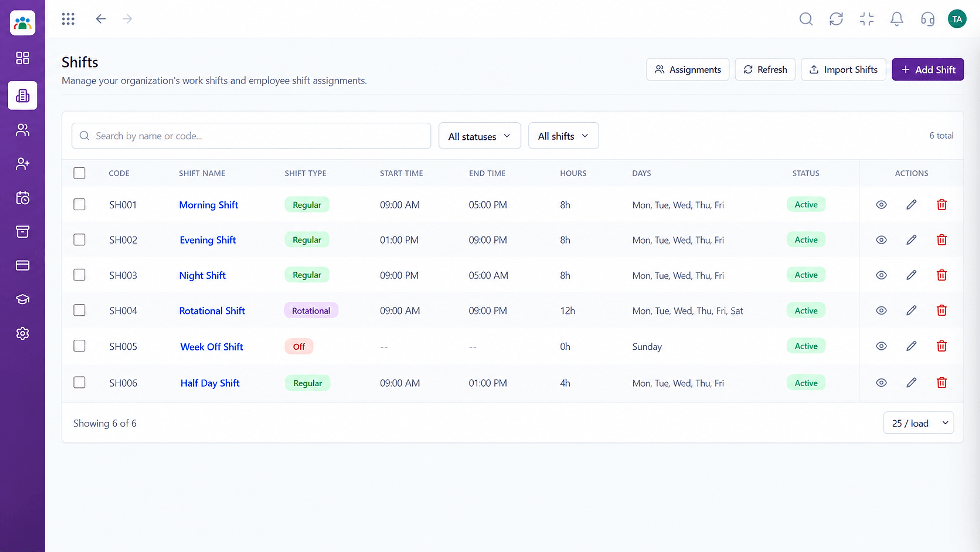Viewport: 980px width, 552px height.
Task: Click the Assignments button
Action: coord(688,69)
